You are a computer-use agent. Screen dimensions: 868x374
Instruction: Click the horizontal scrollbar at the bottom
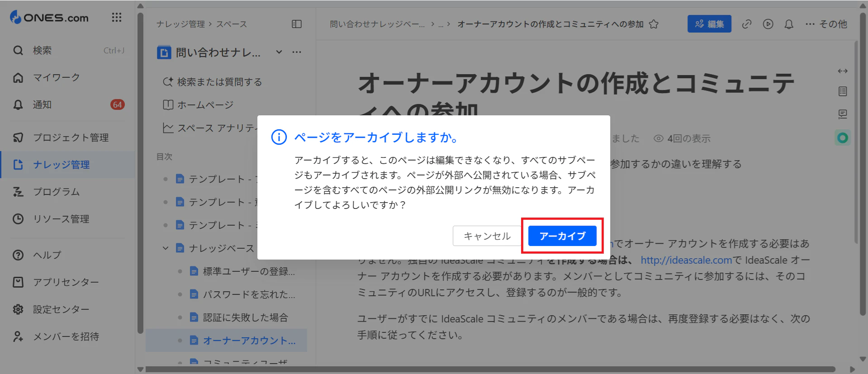click(x=490, y=369)
